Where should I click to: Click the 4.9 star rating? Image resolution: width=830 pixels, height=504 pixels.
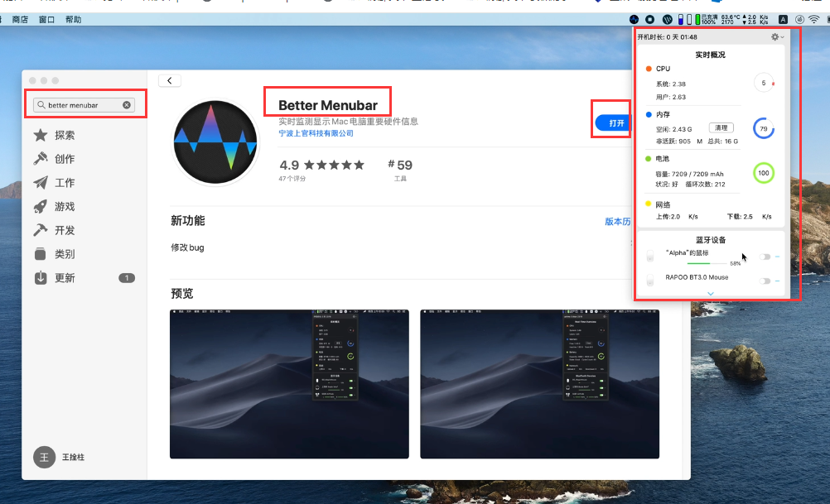322,165
